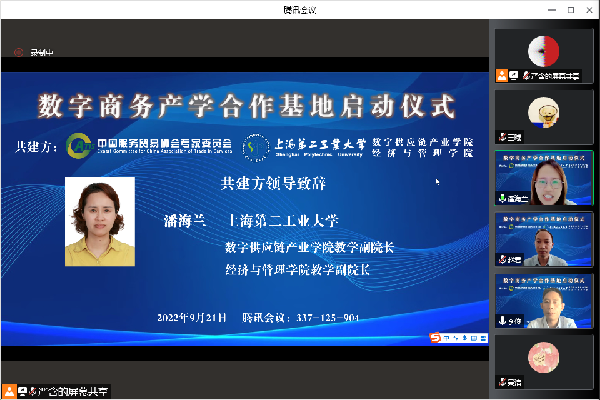Viewport: 600px width, 400px height.
Task: Open the Sogou soft keyboard icon
Action: (474, 338)
